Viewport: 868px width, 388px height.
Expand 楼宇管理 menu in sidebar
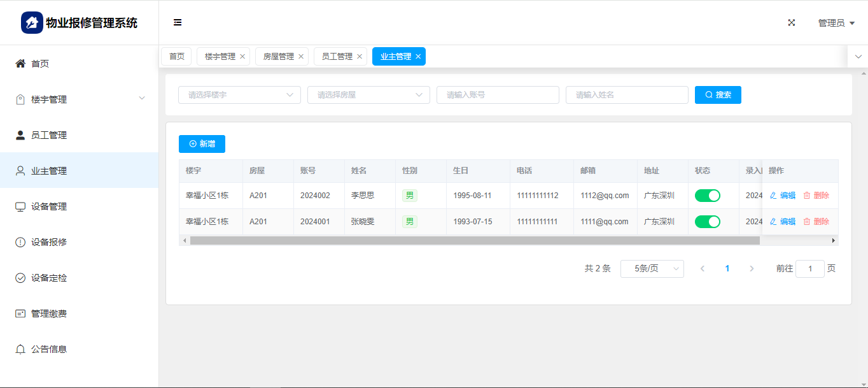pos(79,99)
